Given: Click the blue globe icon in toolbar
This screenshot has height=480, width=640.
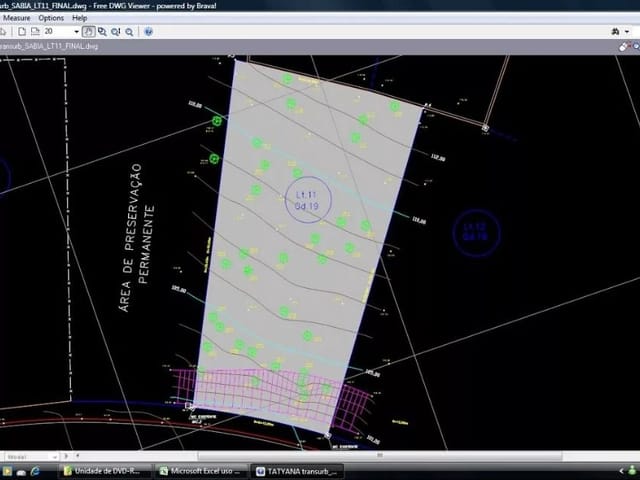Looking at the screenshot, I should click(x=149, y=31).
